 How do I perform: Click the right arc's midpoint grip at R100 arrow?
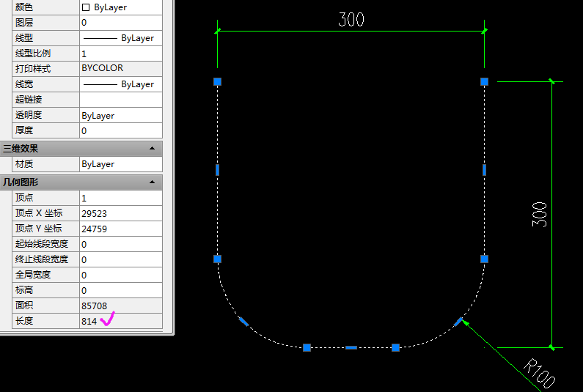[458, 322]
